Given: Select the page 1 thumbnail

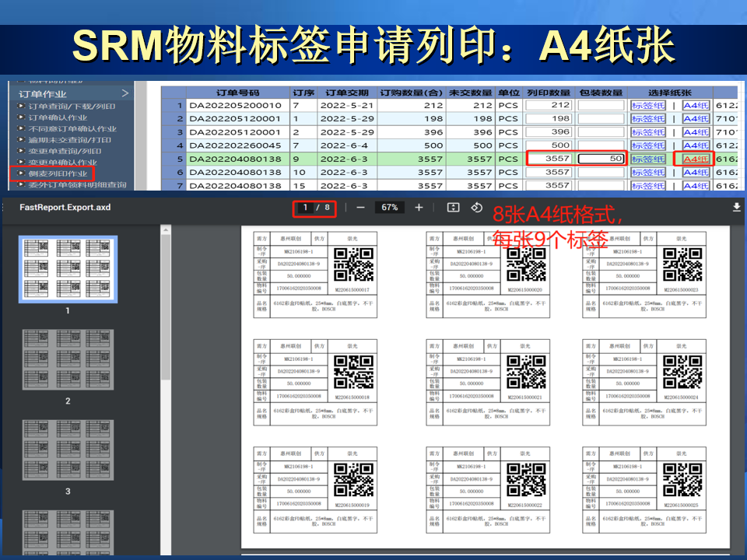Looking at the screenshot, I should click(68, 269).
